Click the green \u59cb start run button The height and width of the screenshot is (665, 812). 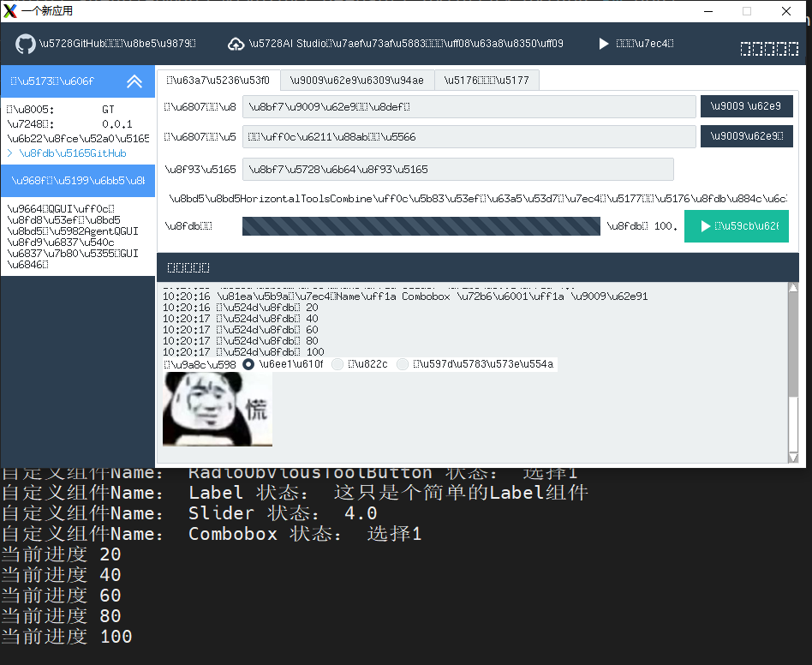pos(737,226)
